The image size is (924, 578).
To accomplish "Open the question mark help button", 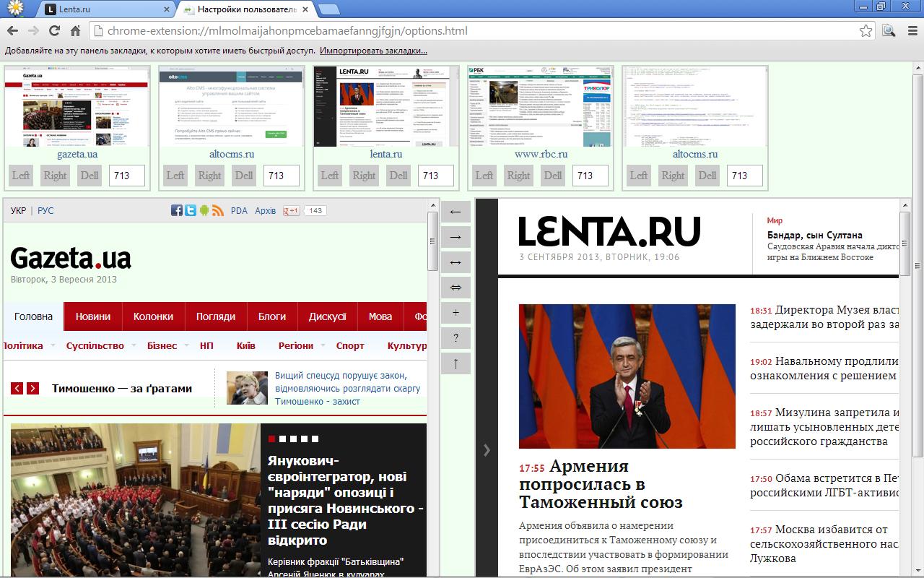I will coord(456,338).
